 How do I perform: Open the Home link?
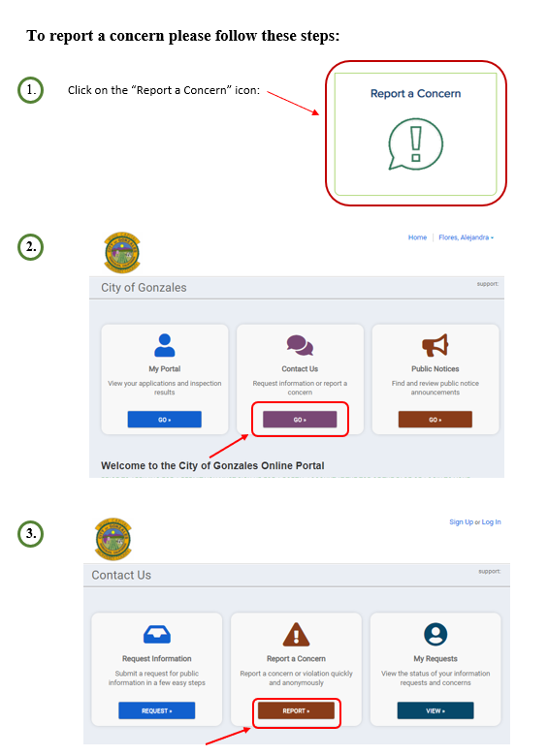pyautogui.click(x=417, y=237)
